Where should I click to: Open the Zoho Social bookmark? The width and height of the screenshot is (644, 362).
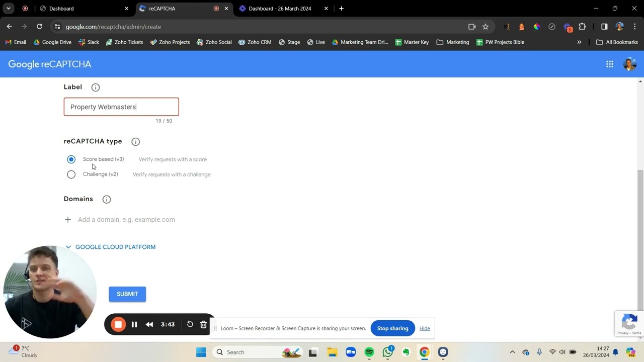tap(214, 42)
